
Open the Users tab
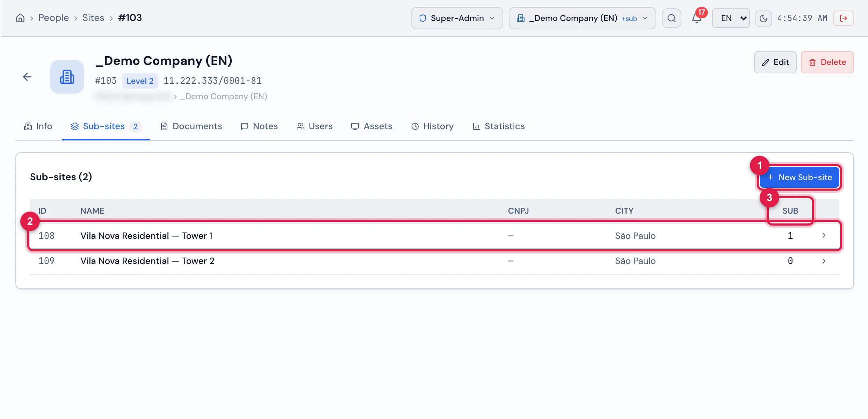314,126
